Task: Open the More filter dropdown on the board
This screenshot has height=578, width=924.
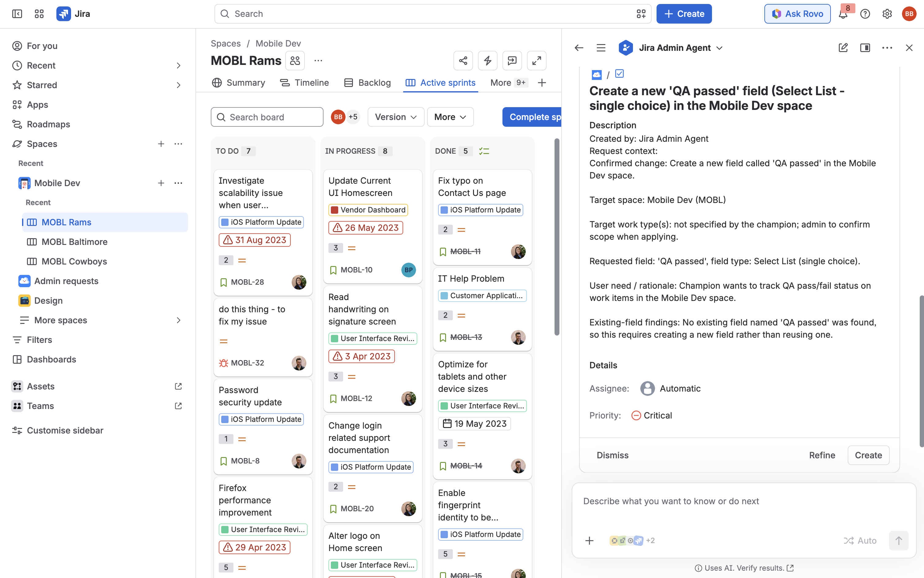Action: coord(450,117)
